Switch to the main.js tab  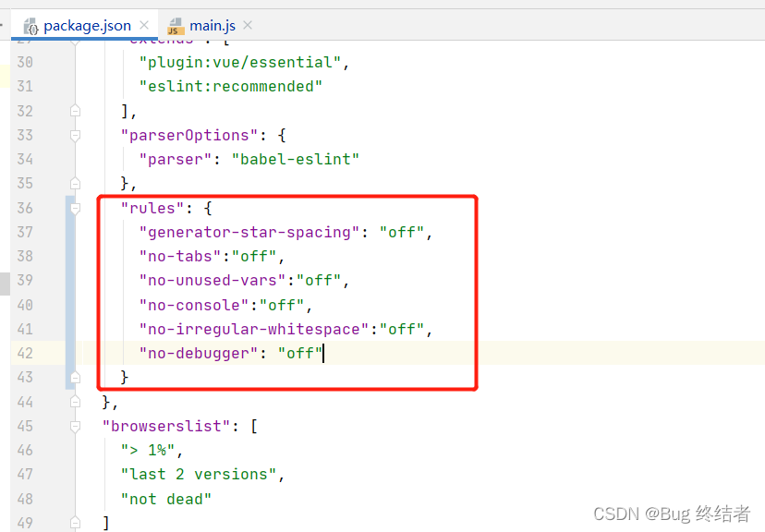(212, 25)
